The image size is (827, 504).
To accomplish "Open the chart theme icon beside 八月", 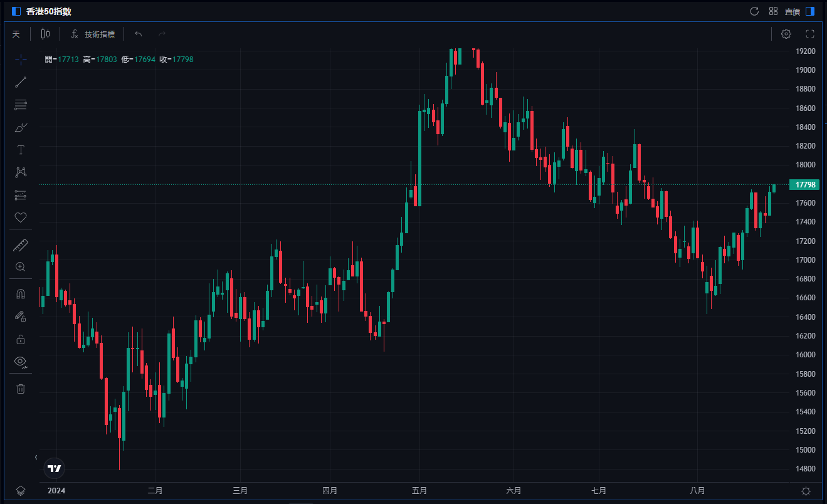I will point(806,490).
